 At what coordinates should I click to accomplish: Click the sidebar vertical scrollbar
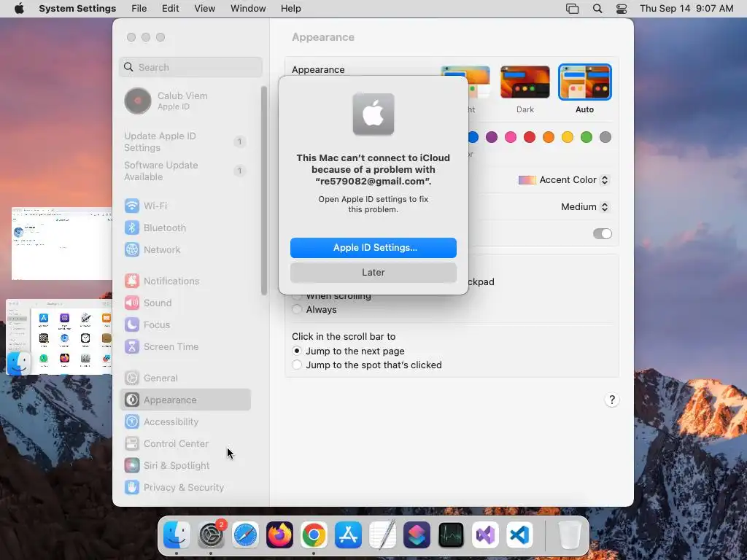[x=264, y=190]
